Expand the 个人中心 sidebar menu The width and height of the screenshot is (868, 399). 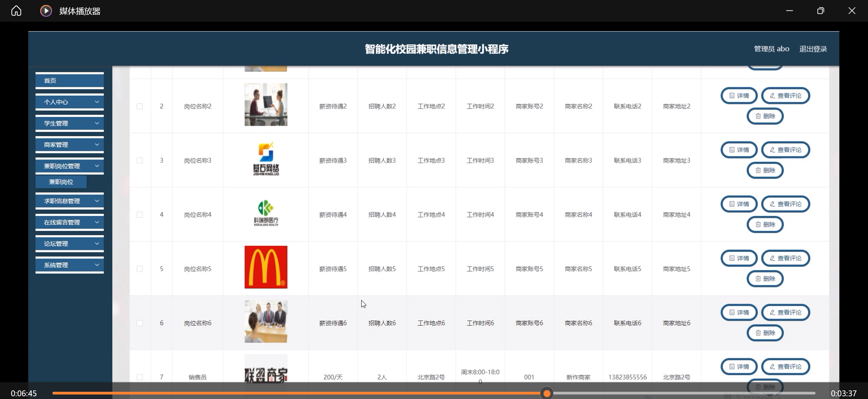(70, 102)
